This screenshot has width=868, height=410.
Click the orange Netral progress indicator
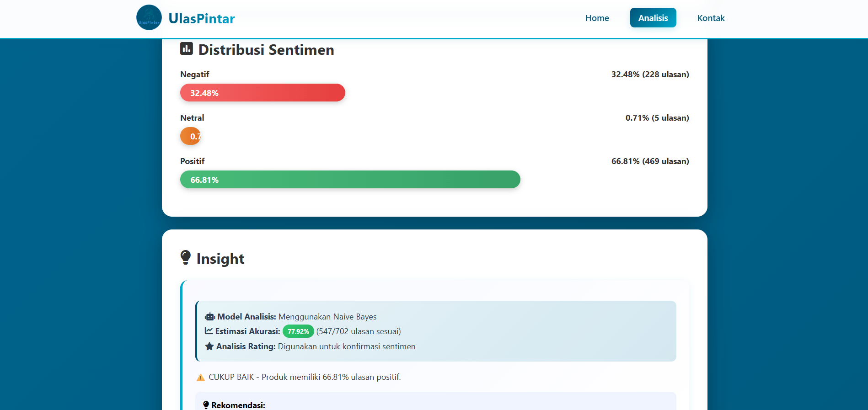click(190, 136)
